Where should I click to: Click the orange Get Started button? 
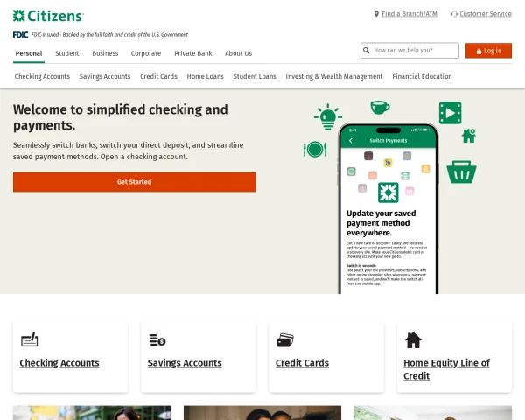tap(135, 182)
